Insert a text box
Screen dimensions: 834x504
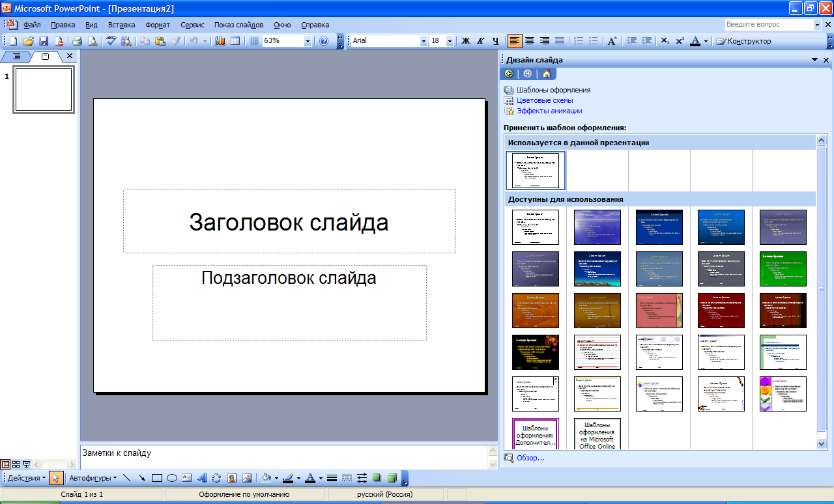pyautogui.click(x=187, y=478)
